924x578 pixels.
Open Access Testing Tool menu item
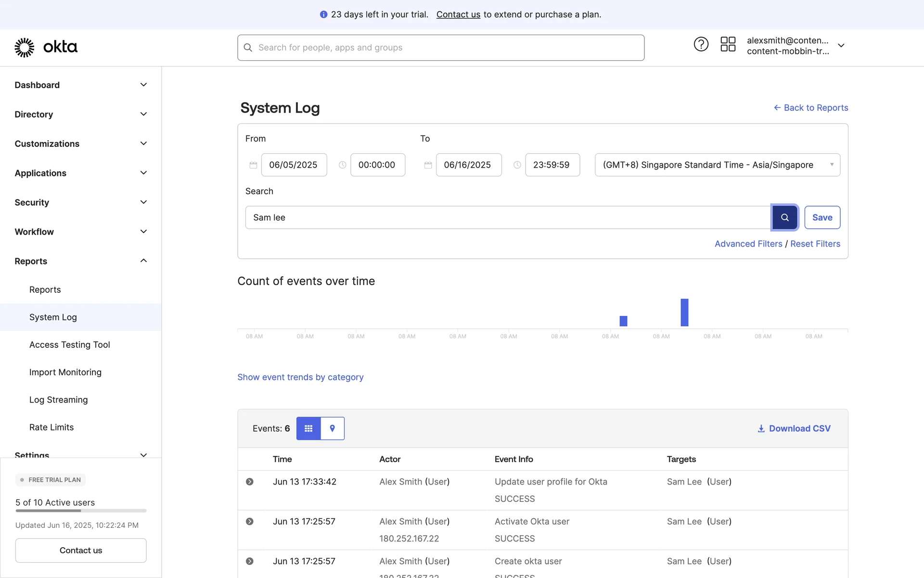70,345
